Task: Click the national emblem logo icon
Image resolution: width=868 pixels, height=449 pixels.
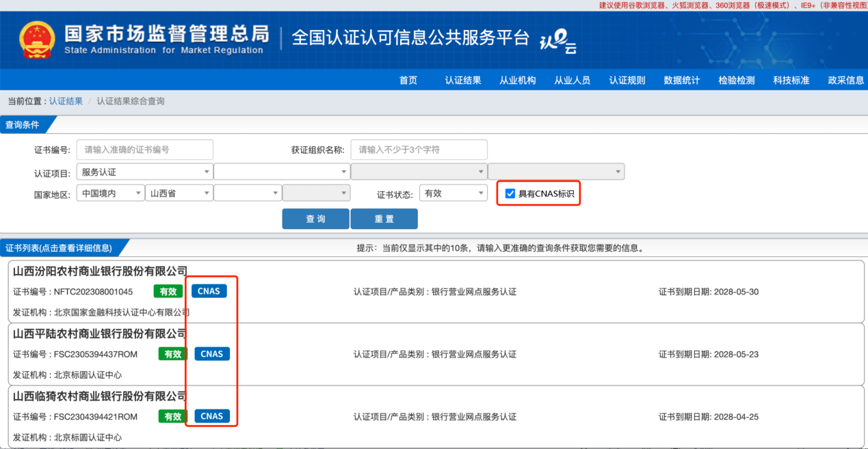Action: point(37,40)
